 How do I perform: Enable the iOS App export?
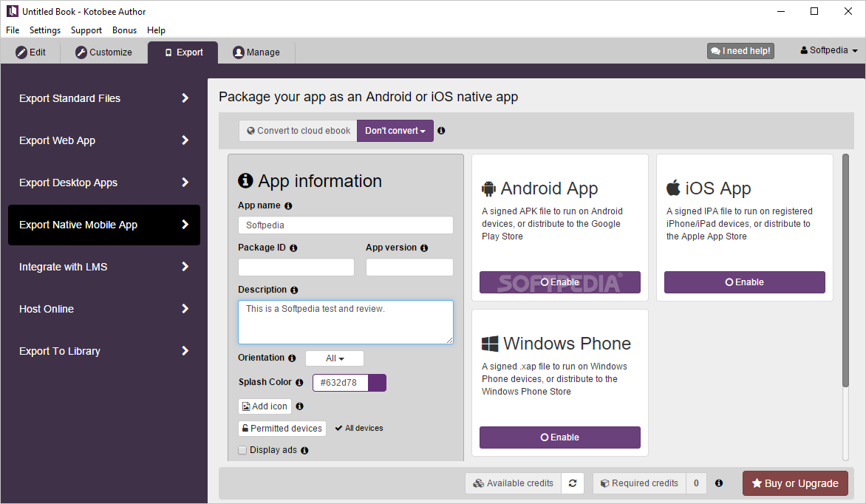click(x=745, y=282)
